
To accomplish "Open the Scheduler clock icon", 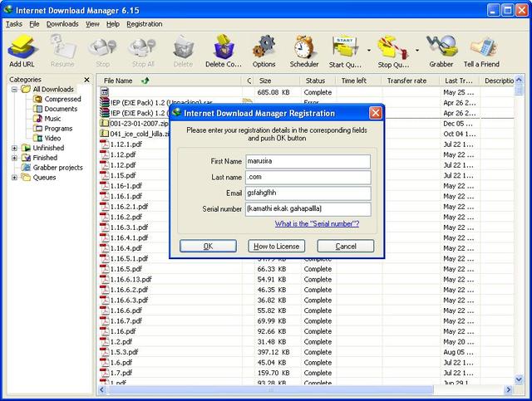I will 304,50.
